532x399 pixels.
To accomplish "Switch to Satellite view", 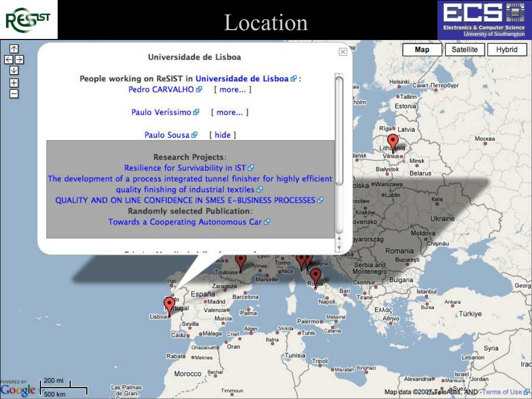I will 464,49.
